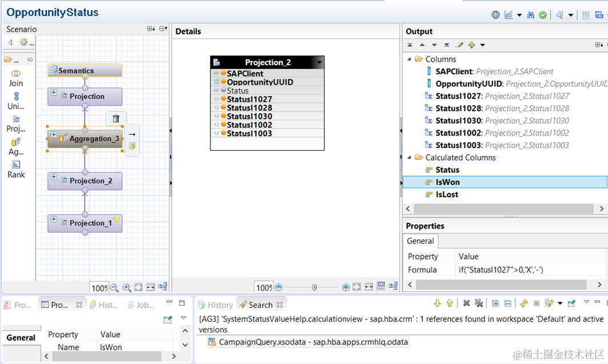The height and width of the screenshot is (364, 608).
Task: Click the move down arrow in Output toolbar
Action: point(434,45)
